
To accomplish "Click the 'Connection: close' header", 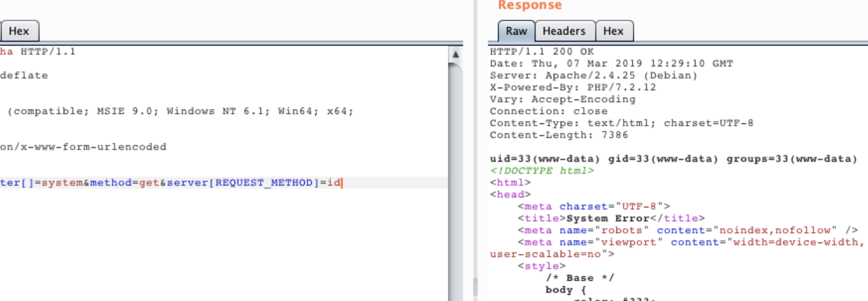I will pos(548,111).
